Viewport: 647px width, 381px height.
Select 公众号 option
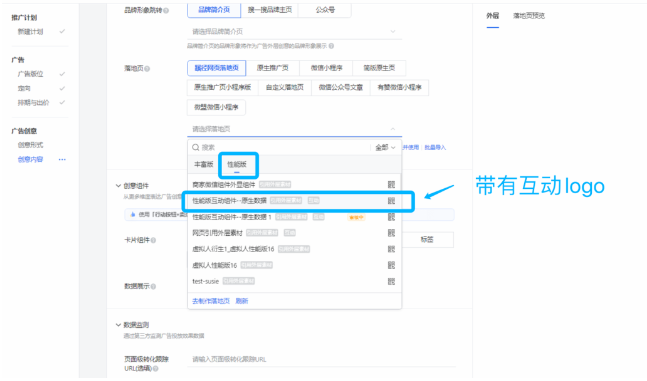click(325, 10)
